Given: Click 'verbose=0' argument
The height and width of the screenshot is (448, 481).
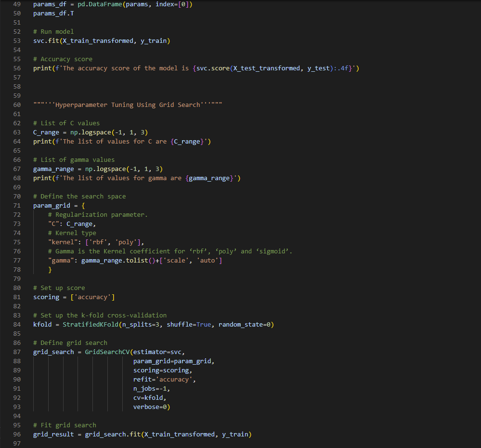Looking at the screenshot, I should coord(150,407).
